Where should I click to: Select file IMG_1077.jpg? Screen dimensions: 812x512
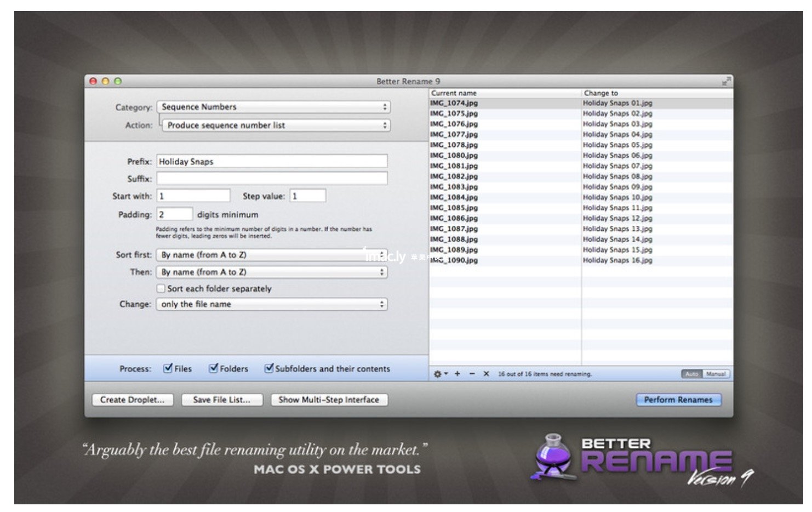coord(454,134)
